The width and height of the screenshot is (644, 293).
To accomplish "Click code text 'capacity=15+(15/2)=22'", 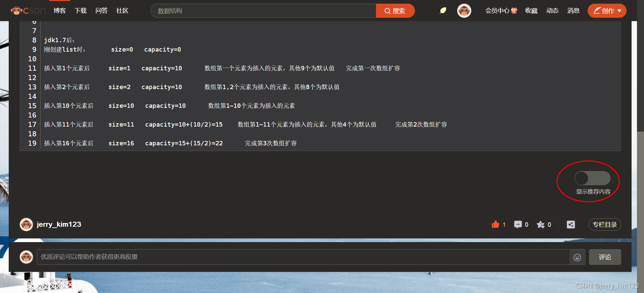I will (184, 143).
